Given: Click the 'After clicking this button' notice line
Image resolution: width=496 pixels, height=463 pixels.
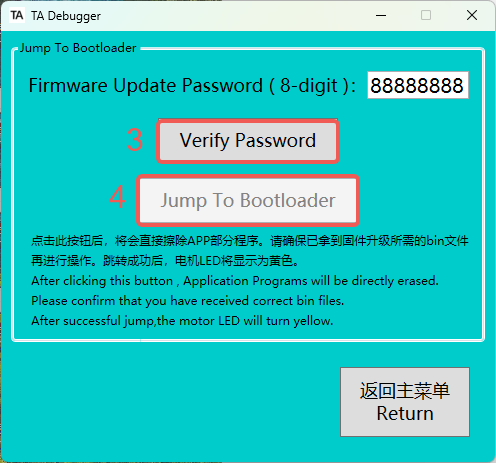Looking at the screenshot, I should 235,281.
